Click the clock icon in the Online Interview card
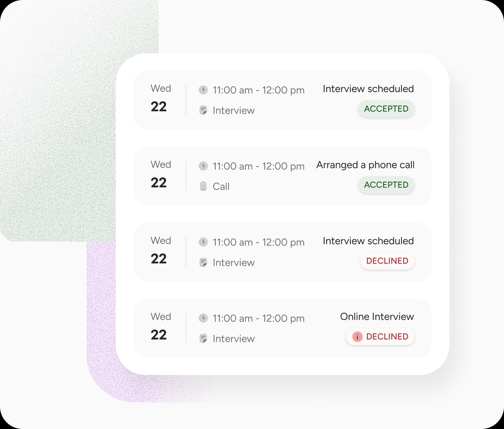 [203, 318]
